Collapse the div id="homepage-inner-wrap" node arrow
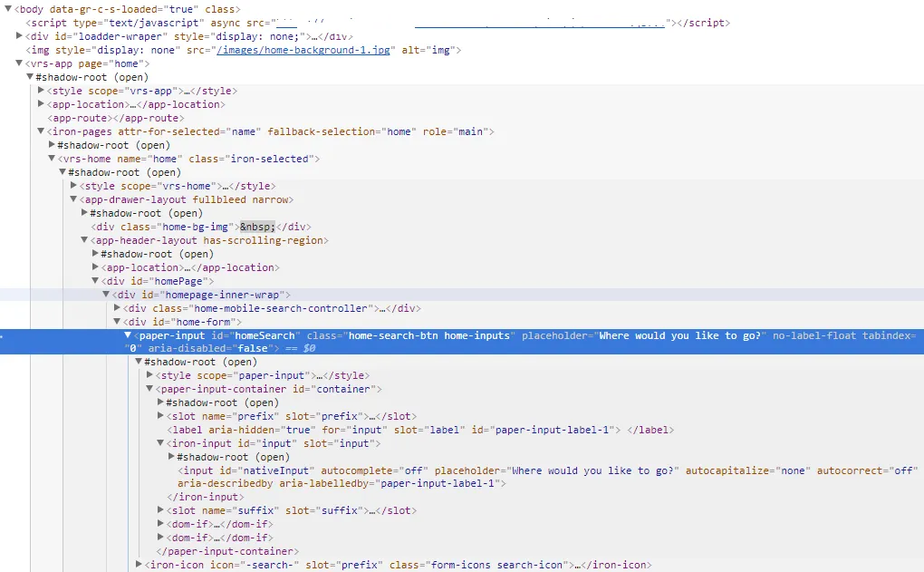Image resolution: width=924 pixels, height=572 pixels. [x=106, y=295]
